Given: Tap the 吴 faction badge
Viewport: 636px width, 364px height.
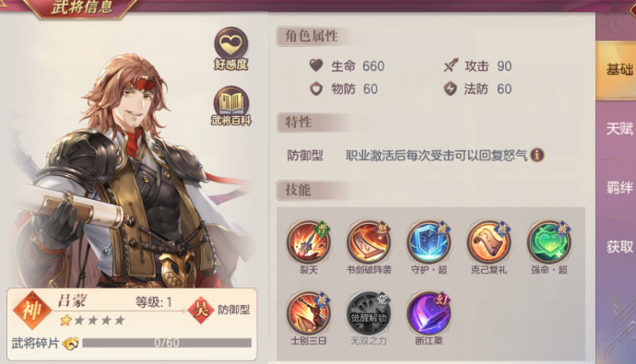Looking at the screenshot, I should coord(200,310).
